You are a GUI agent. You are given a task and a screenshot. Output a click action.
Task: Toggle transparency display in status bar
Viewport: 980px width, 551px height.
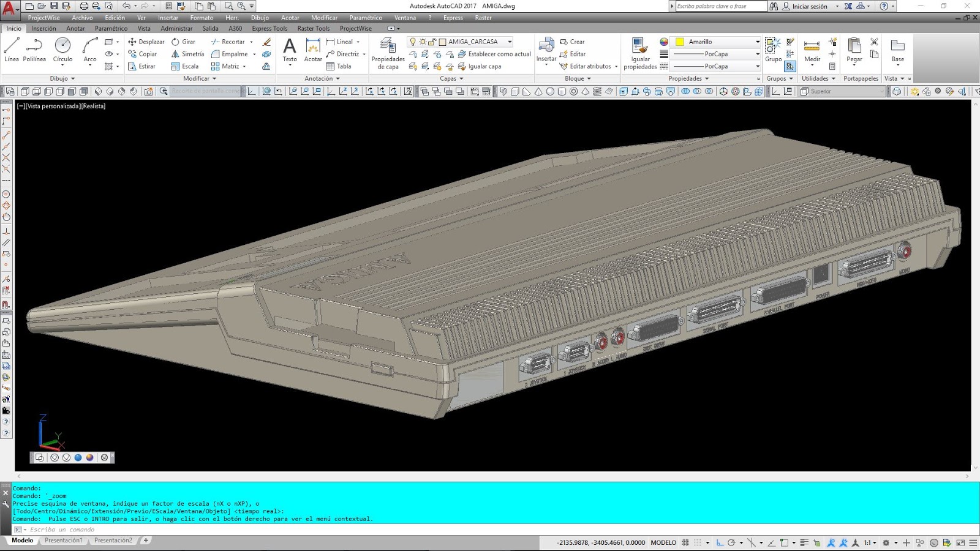pos(816,542)
